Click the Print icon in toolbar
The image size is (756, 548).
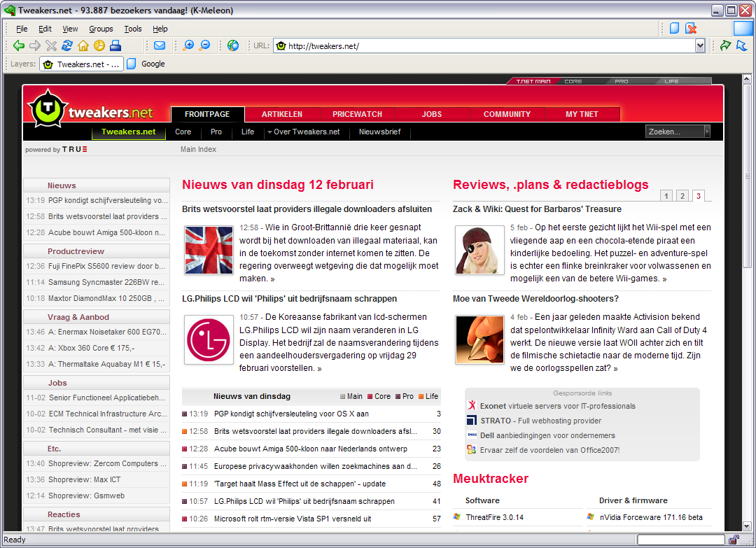[115, 45]
